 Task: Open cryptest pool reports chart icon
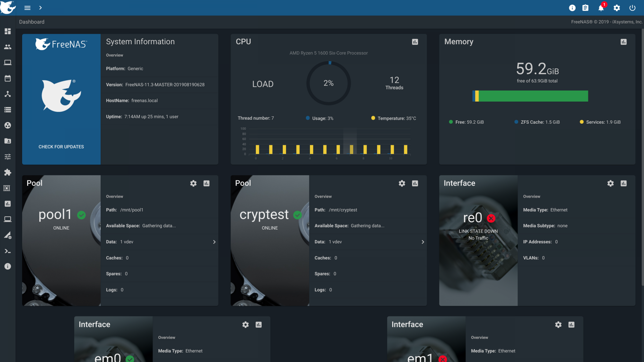(x=415, y=183)
